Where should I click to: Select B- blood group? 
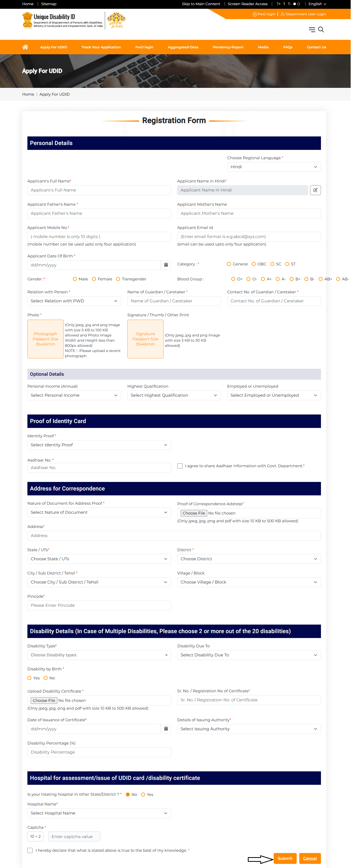(x=306, y=279)
